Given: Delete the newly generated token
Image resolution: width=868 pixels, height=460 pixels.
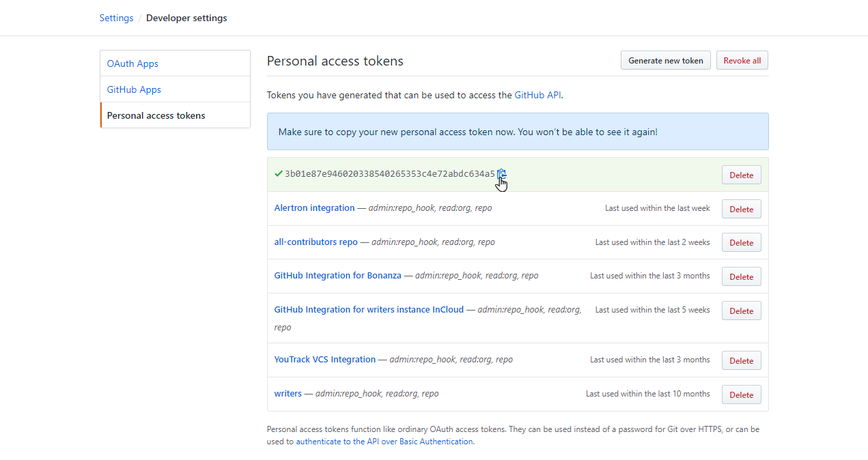Looking at the screenshot, I should [741, 174].
